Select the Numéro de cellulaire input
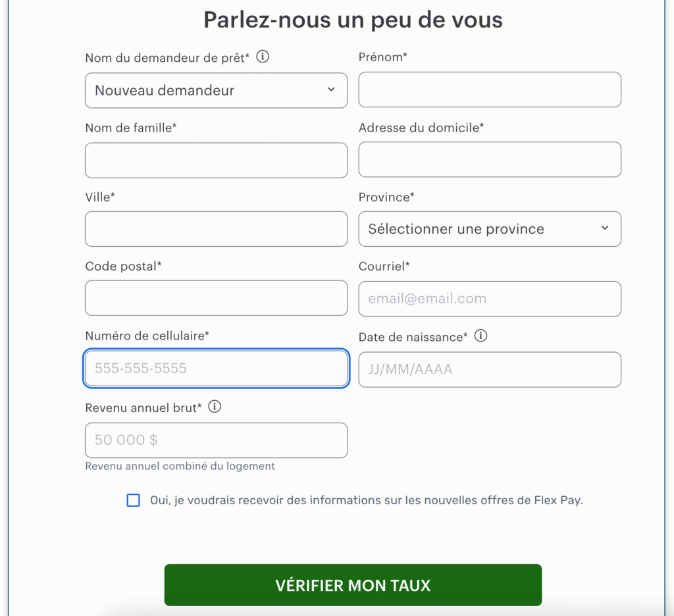Image resolution: width=674 pixels, height=616 pixels. tap(216, 369)
